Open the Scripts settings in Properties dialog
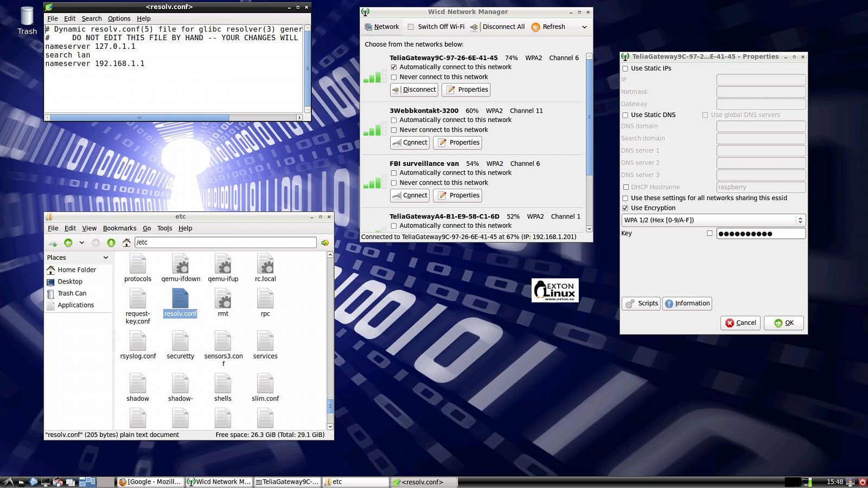This screenshot has height=488, width=868. tap(641, 303)
